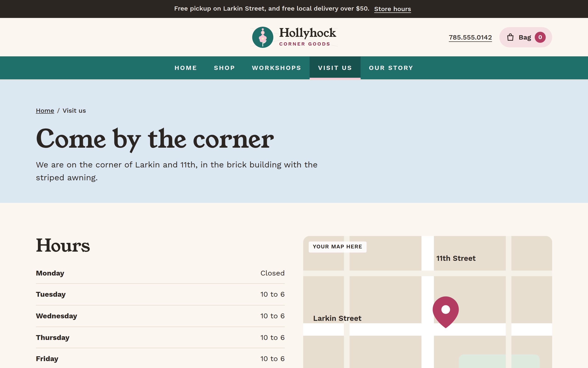The height and width of the screenshot is (368, 588).
Task: Go to Workshops in the navigation bar
Action: pyautogui.click(x=277, y=68)
